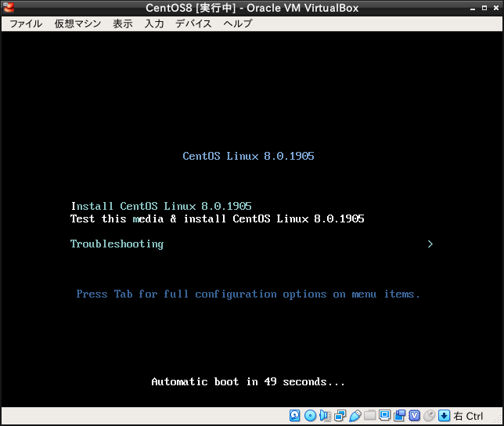Minimize the VirtualBox window

[x=473, y=8]
